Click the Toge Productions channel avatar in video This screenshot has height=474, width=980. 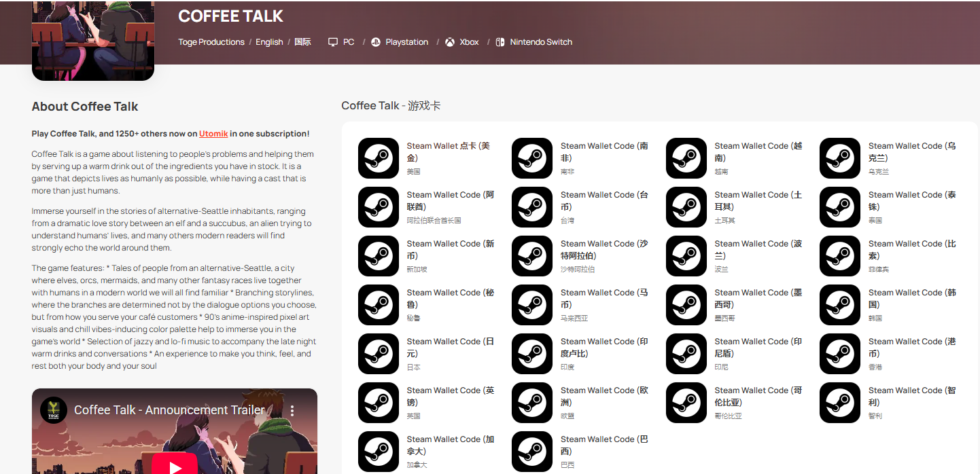(x=54, y=410)
